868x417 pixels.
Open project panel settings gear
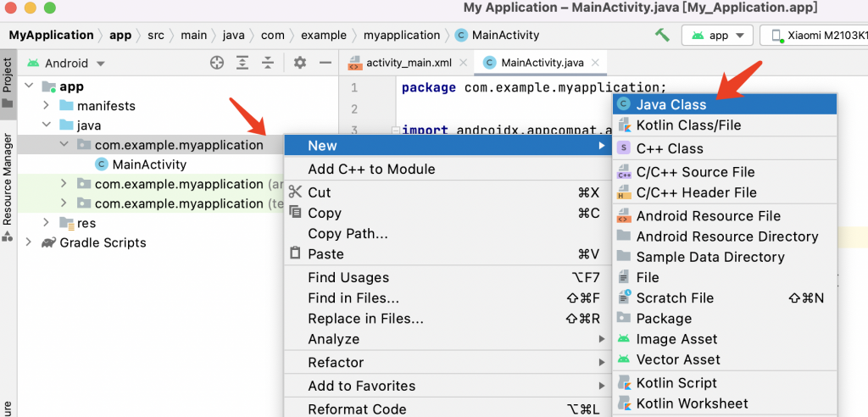point(300,63)
